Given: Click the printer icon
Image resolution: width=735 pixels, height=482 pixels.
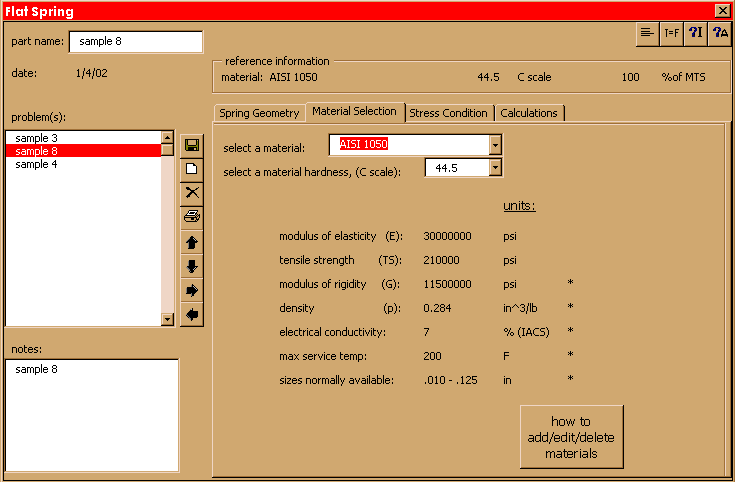Looking at the screenshot, I should pyautogui.click(x=192, y=216).
